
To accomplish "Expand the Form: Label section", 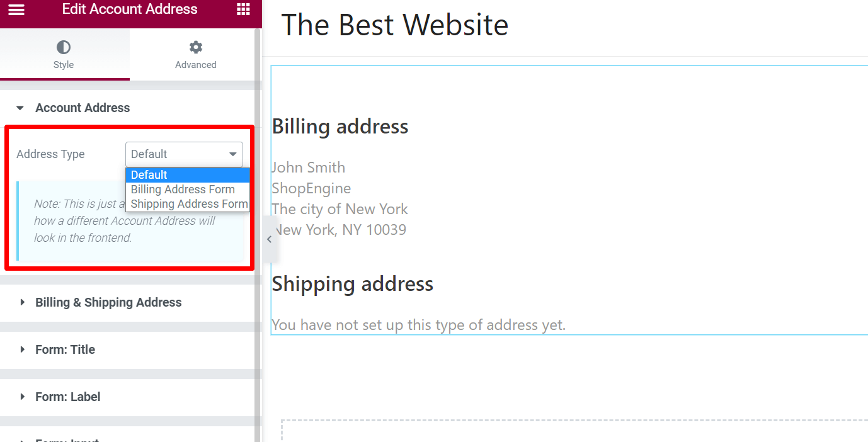I will click(x=67, y=397).
